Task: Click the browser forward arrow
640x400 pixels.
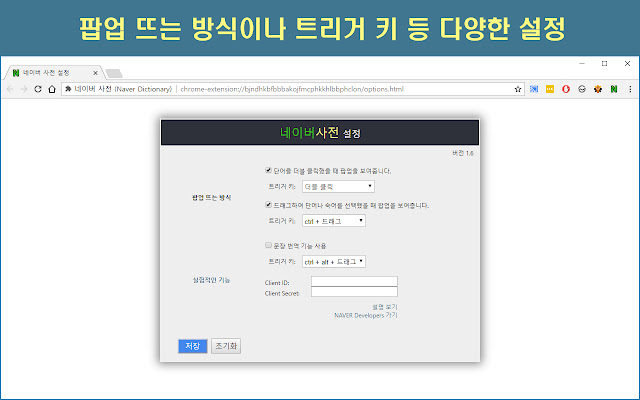Action: (24, 89)
